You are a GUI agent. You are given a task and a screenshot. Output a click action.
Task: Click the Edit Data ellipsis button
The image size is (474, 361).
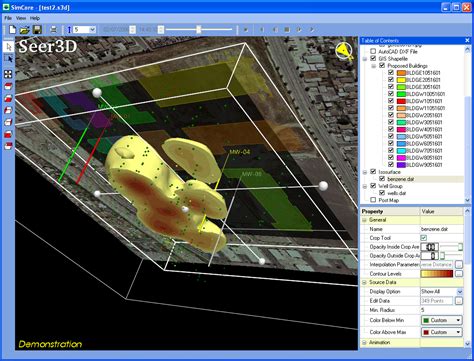[x=459, y=301]
